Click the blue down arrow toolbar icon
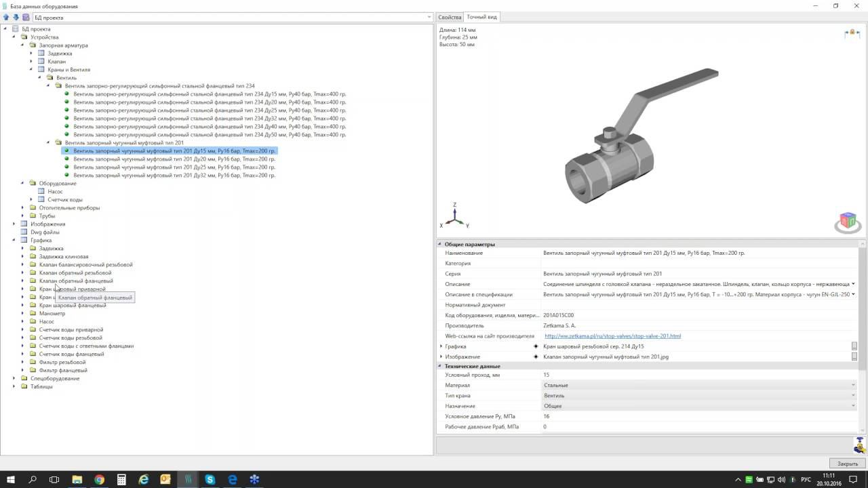 click(x=16, y=18)
